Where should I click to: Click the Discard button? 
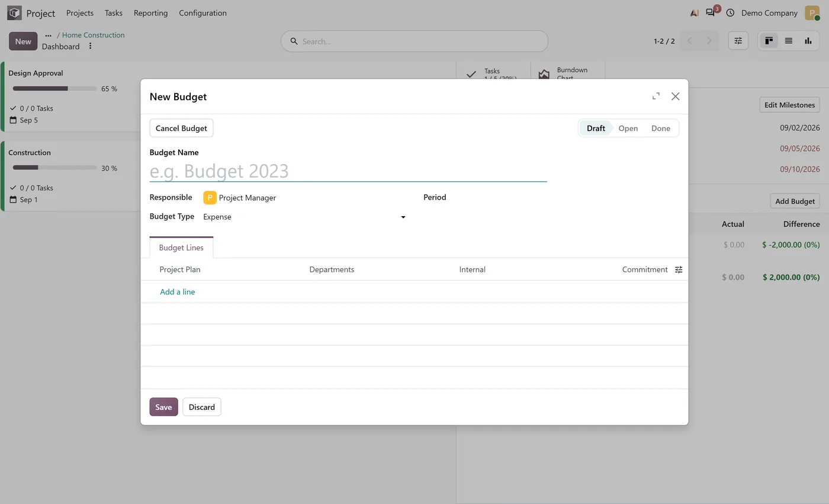tap(202, 407)
